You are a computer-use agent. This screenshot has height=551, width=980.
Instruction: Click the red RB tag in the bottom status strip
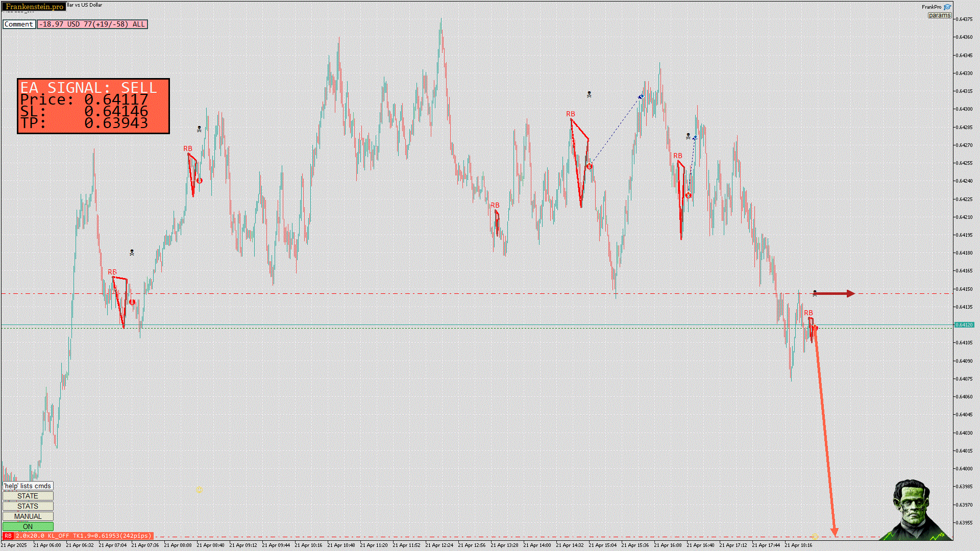tap(8, 536)
